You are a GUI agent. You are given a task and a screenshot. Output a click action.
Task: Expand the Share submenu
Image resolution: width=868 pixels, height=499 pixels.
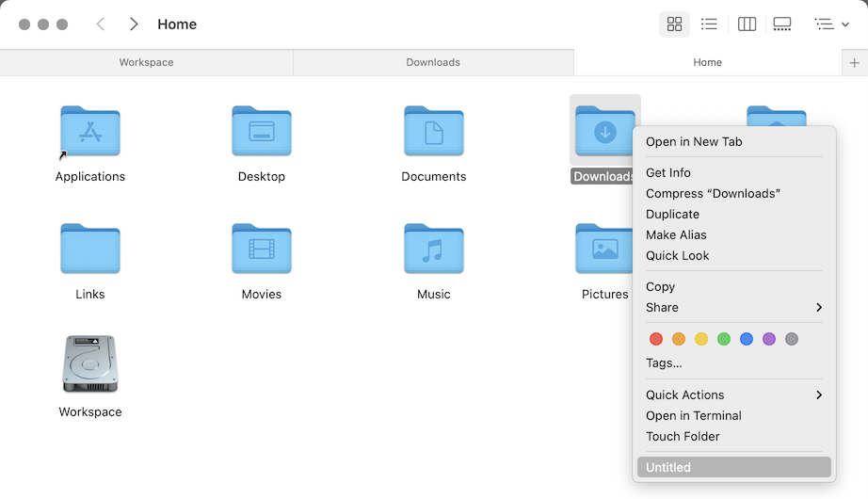click(x=734, y=308)
